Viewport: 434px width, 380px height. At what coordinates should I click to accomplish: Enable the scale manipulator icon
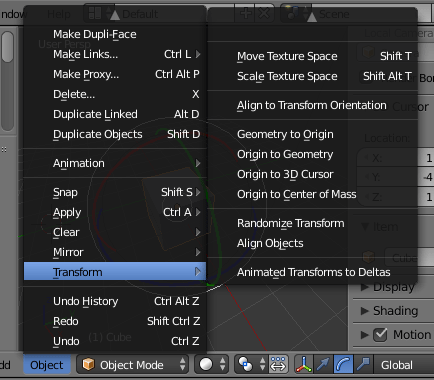pos(363,364)
